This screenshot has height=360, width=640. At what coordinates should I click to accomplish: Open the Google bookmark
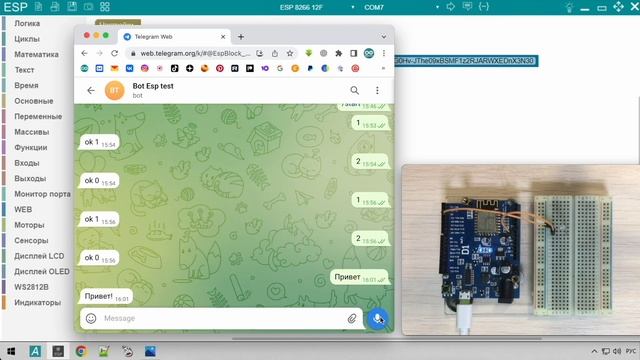tap(280, 69)
